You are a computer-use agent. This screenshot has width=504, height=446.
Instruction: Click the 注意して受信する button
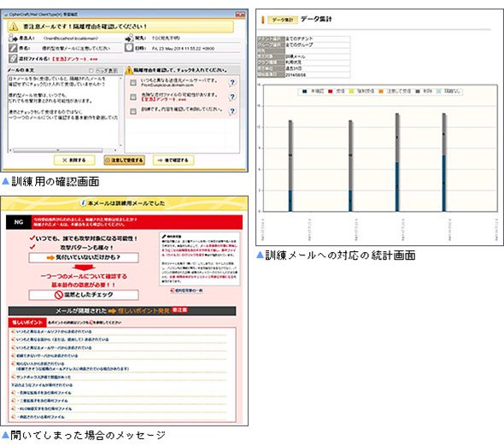pyautogui.click(x=125, y=160)
